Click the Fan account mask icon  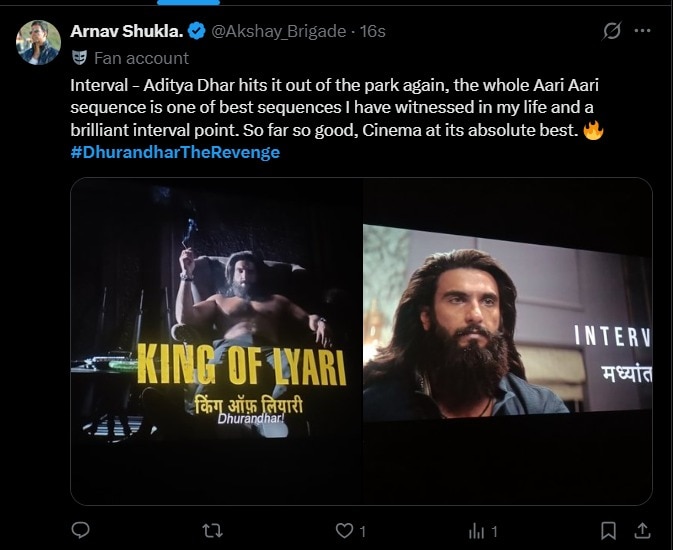tap(79, 58)
